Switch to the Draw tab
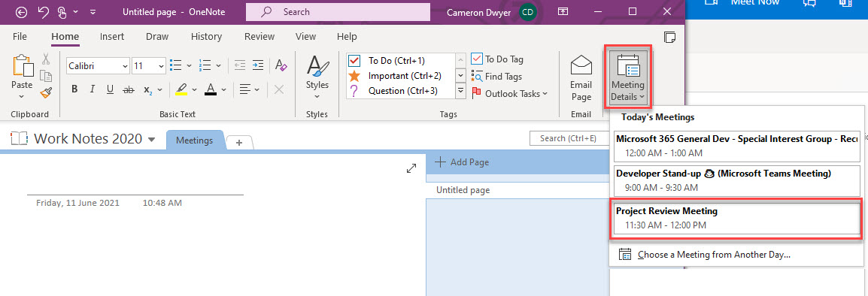Image resolution: width=868 pixels, height=296 pixels. tap(157, 37)
